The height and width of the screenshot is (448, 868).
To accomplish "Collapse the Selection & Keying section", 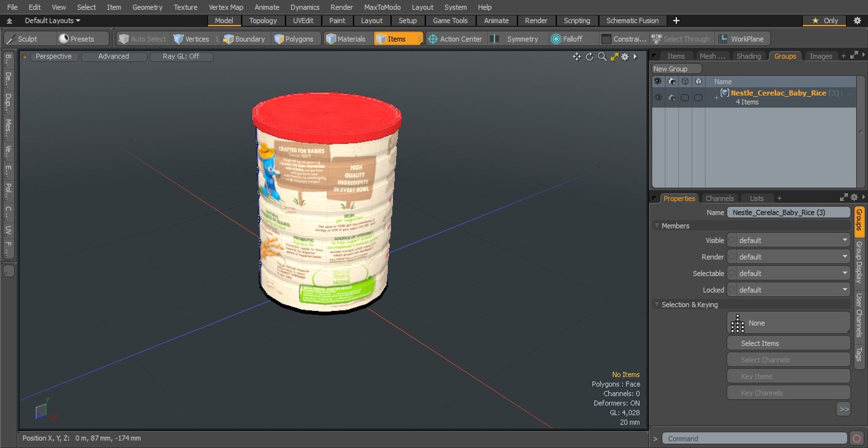I will (x=657, y=304).
